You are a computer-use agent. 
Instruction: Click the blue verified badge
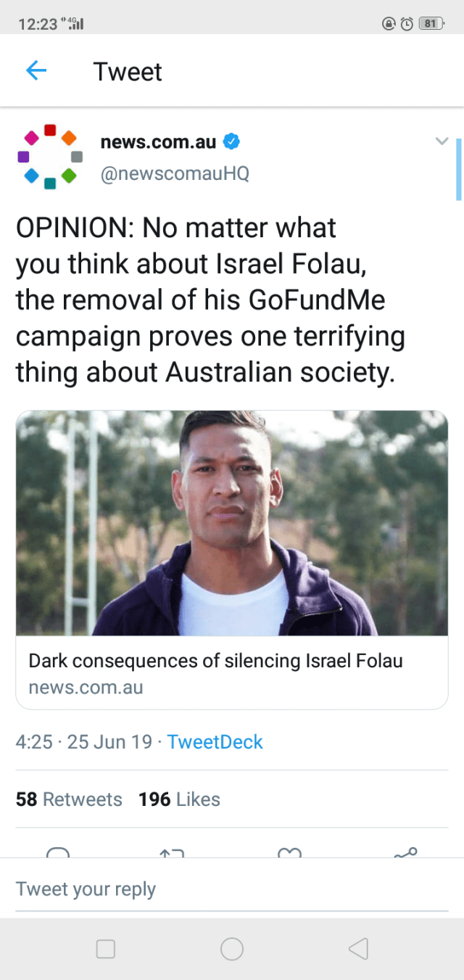(x=231, y=141)
